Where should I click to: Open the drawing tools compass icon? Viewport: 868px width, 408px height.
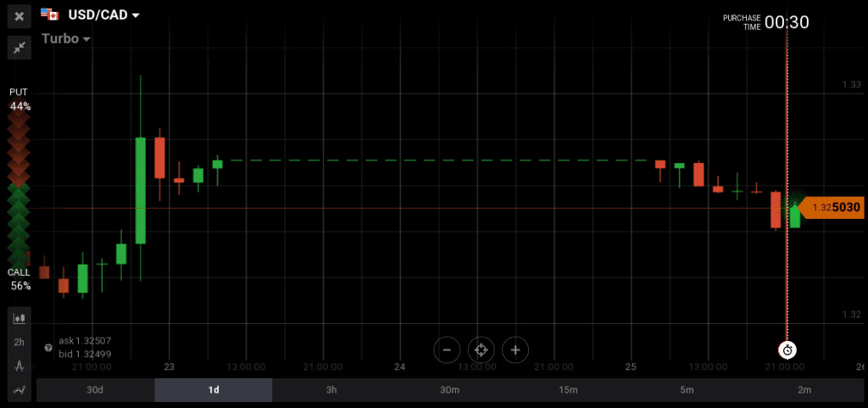[x=19, y=366]
